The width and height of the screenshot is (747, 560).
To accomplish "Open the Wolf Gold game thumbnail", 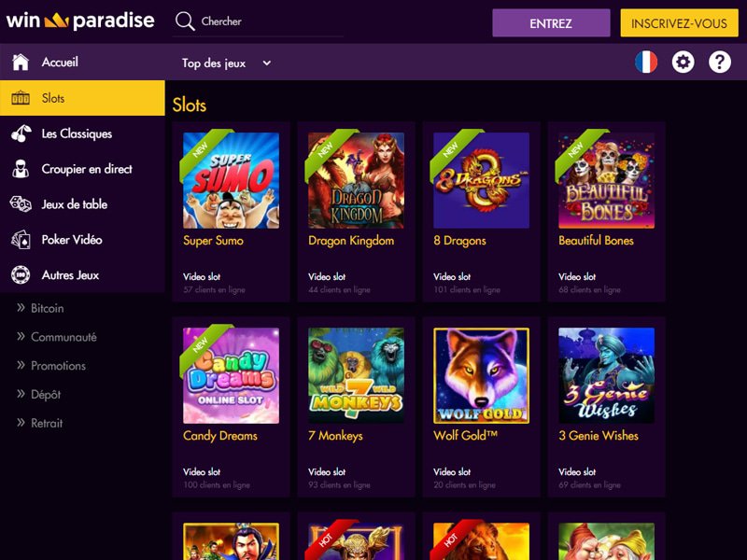I will 481,376.
